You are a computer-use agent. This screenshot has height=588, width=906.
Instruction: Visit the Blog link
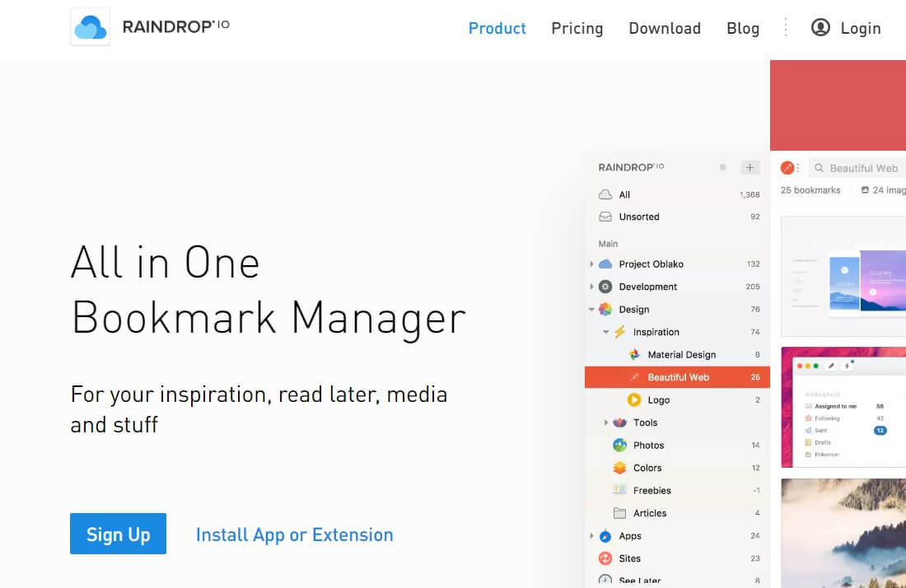coord(742,28)
